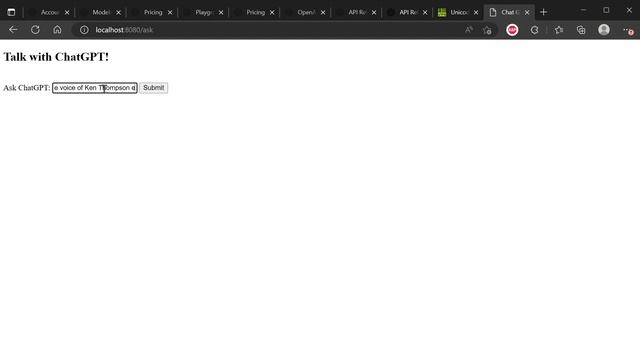This screenshot has width=640, height=360.
Task: View site information icon beside the address
Action: [84, 30]
